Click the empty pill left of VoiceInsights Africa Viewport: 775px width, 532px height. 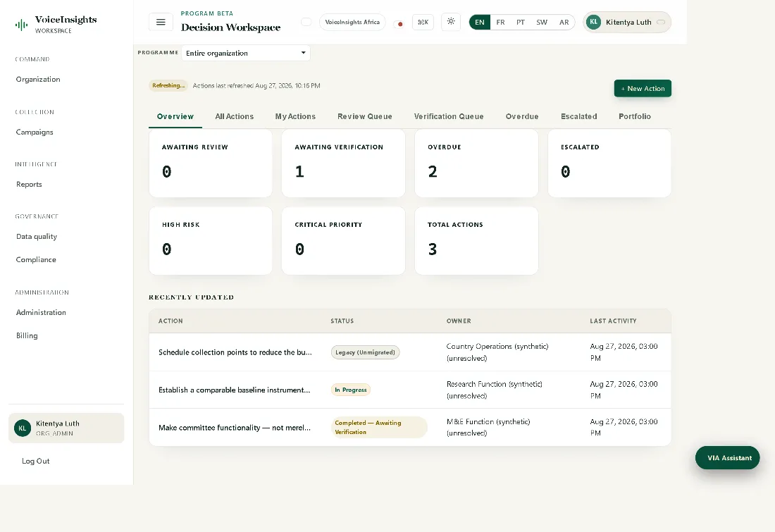306,22
